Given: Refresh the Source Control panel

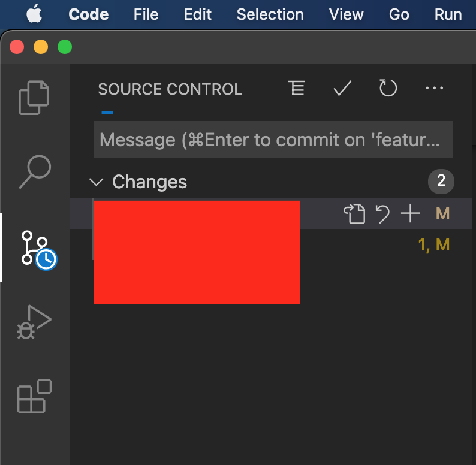Looking at the screenshot, I should click(388, 88).
